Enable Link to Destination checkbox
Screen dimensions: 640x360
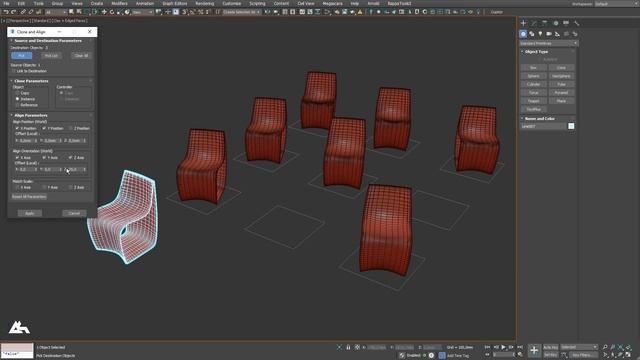click(14, 71)
